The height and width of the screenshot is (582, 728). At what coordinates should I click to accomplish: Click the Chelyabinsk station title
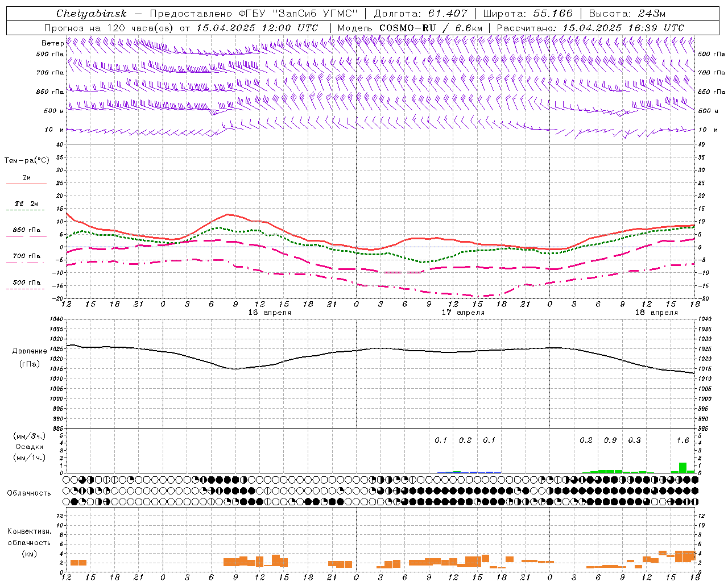[x=91, y=14]
